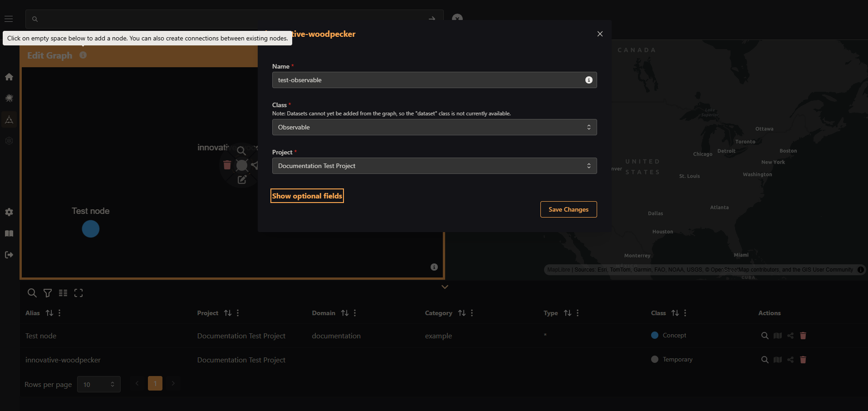The height and width of the screenshot is (411, 868).
Task: Click the share action for Test node row
Action: tap(790, 336)
